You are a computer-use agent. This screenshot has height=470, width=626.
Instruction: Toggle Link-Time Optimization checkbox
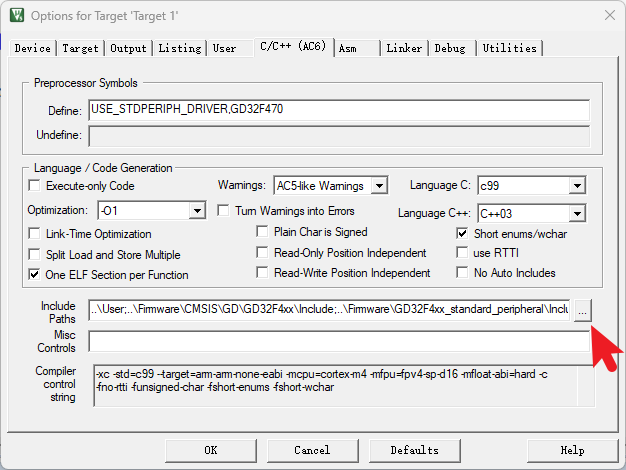pos(35,234)
